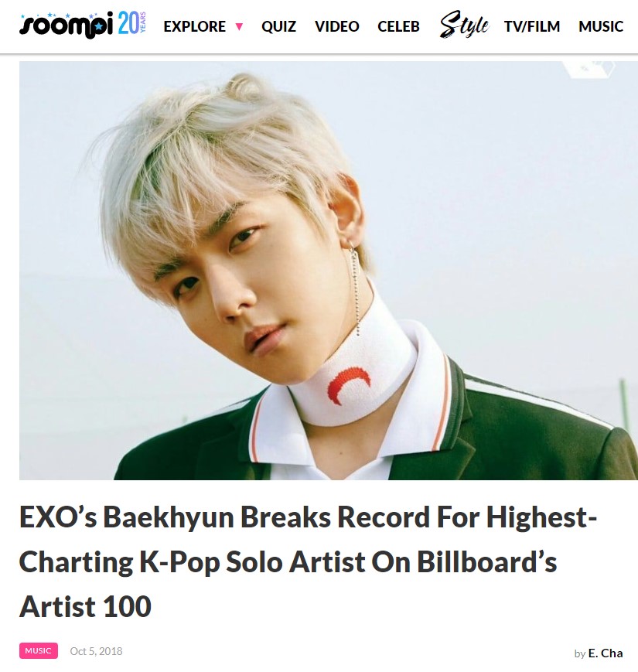638x672 pixels.
Task: Expand the pink Explore dropdown arrow
Action: pos(239,27)
